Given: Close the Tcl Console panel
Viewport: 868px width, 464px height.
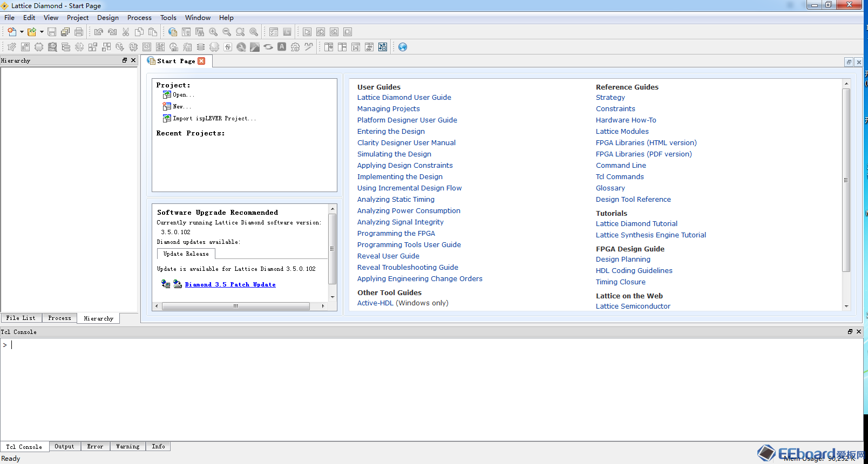Looking at the screenshot, I should pyautogui.click(x=859, y=332).
